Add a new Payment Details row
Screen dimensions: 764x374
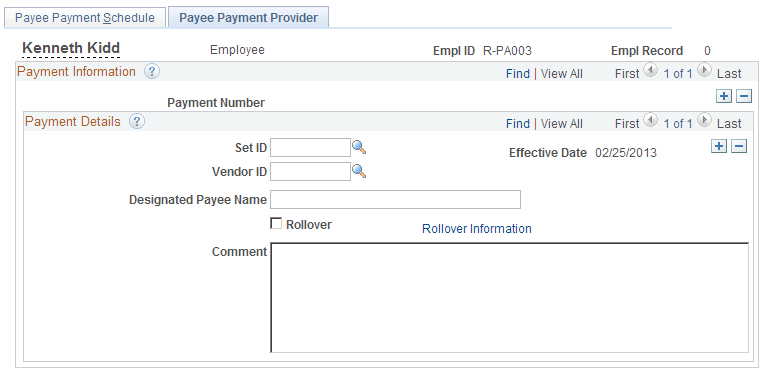(x=719, y=146)
